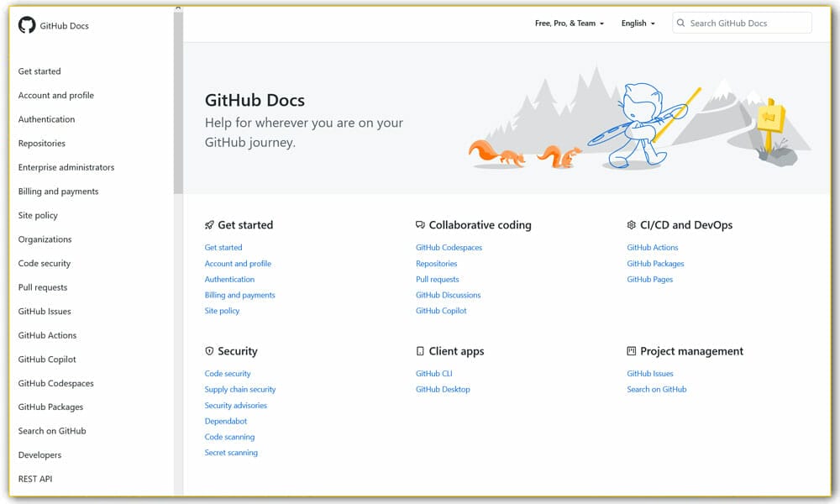Screen dimensions: 840x504
Task: Click the mobile device icon for Client apps
Action: point(420,350)
